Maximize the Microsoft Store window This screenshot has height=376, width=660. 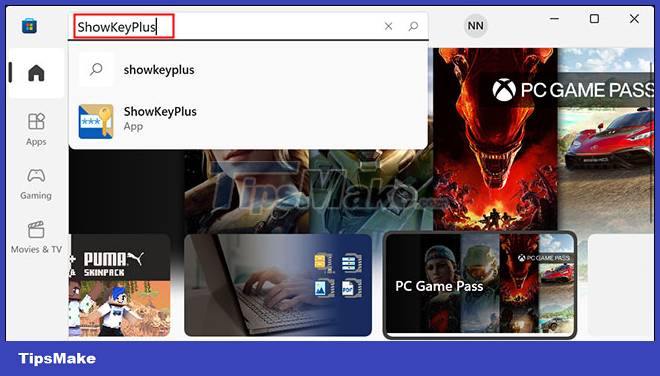pos(594,19)
